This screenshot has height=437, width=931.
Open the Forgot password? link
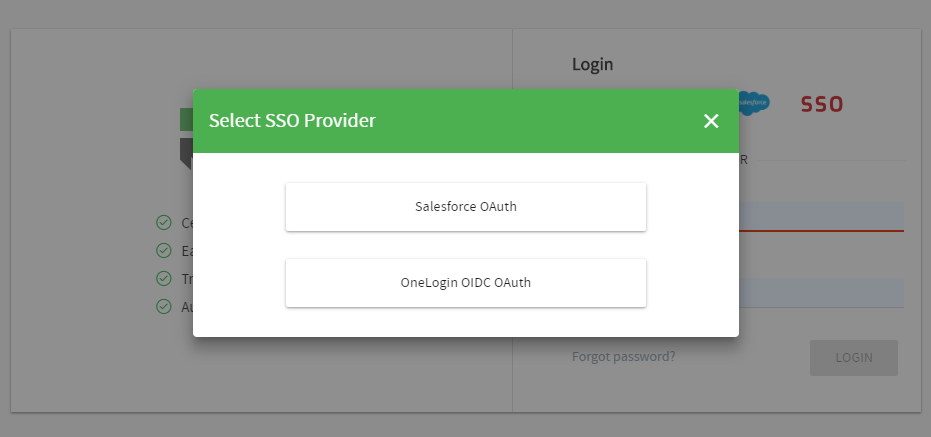(623, 355)
